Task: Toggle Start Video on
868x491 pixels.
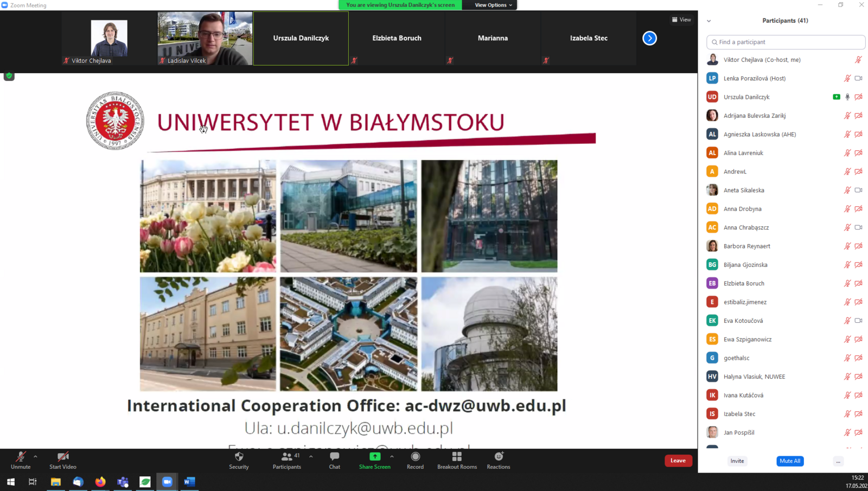Action: [63, 457]
